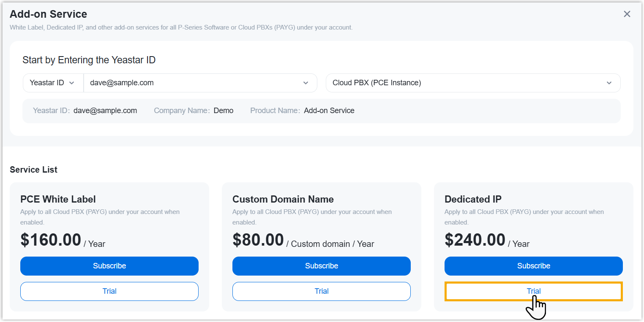Subscribe to Custom Domain Name service
Screen dimensions: 644x322
tap(322, 266)
